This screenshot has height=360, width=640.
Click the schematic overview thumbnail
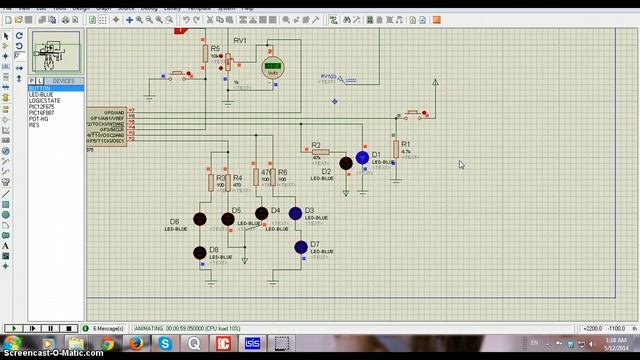(x=56, y=52)
